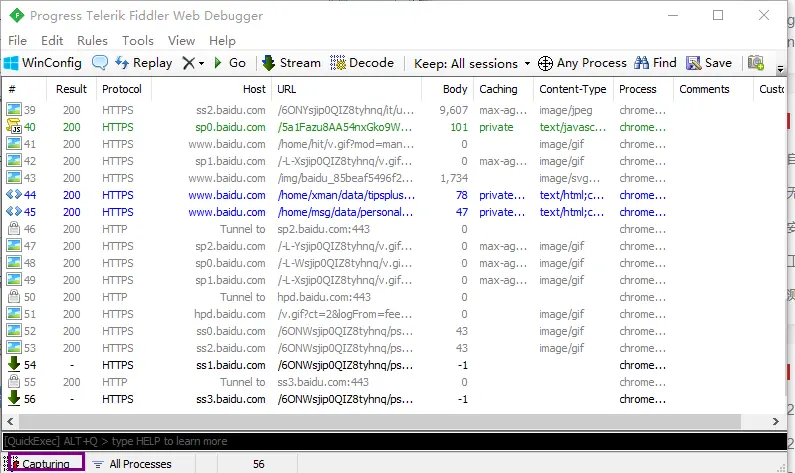The image size is (795, 473).
Task: Open the Rules menu
Action: point(92,41)
